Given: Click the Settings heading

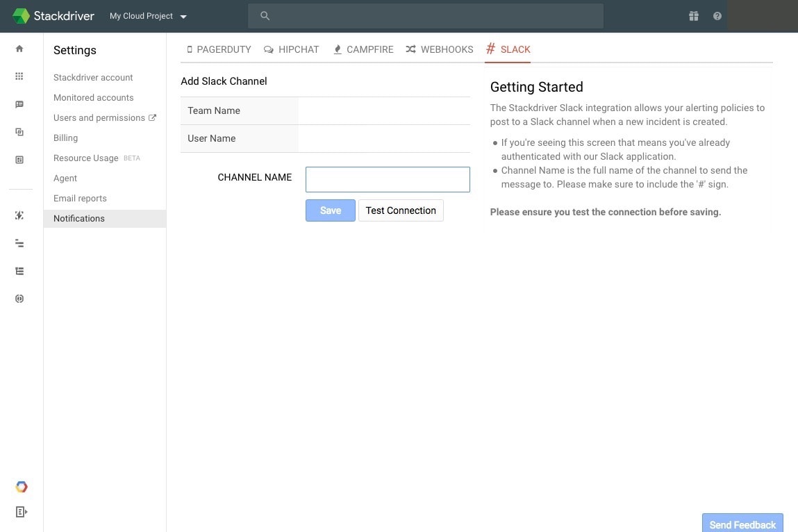Looking at the screenshot, I should pos(75,50).
